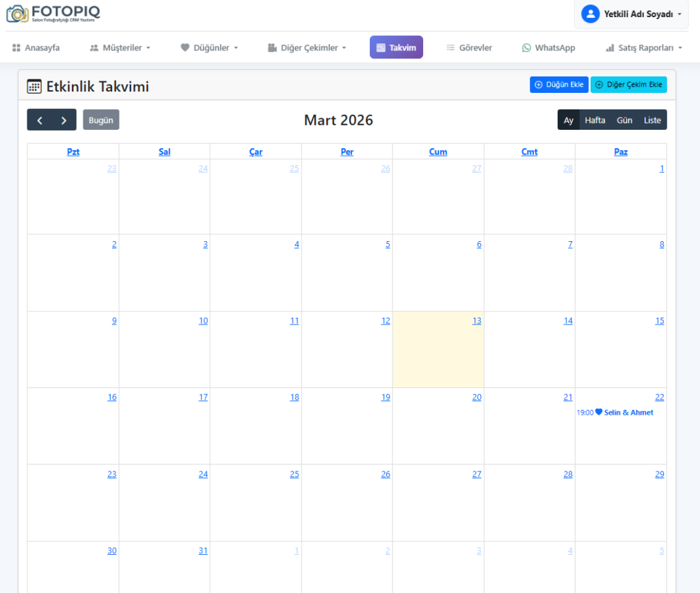The height and width of the screenshot is (593, 700).
Task: Click the Anasayfa grid icon
Action: (16, 48)
